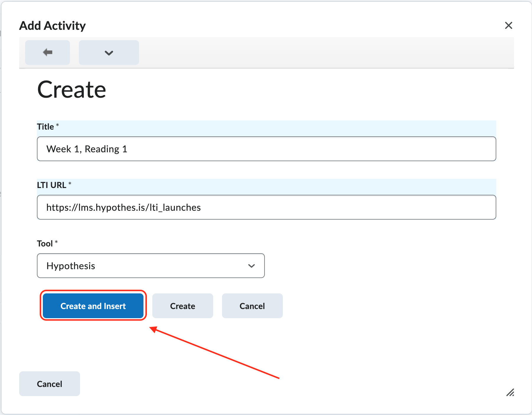Open the Tool dropdown currently showing Hypothesis
The height and width of the screenshot is (415, 532).
tap(151, 266)
